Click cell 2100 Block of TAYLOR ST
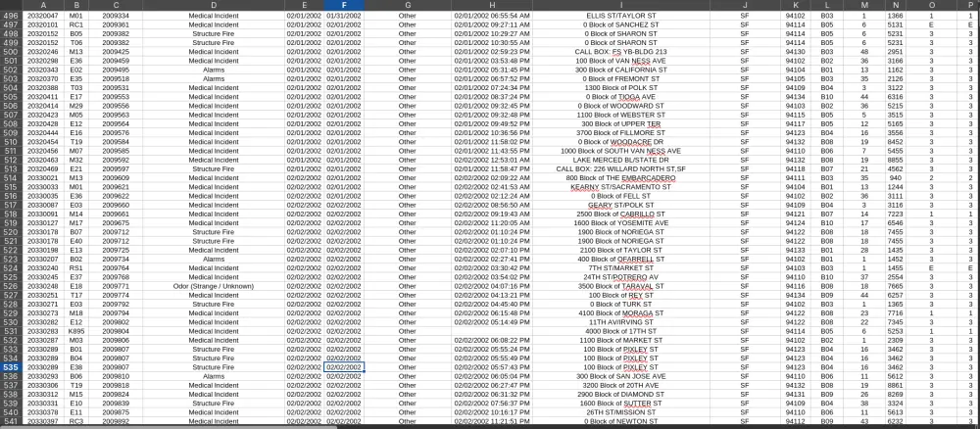This screenshot has width=980, height=429. click(x=621, y=251)
